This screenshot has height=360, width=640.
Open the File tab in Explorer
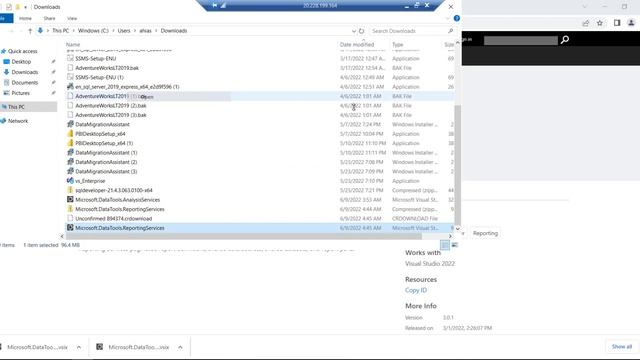tap(6, 18)
